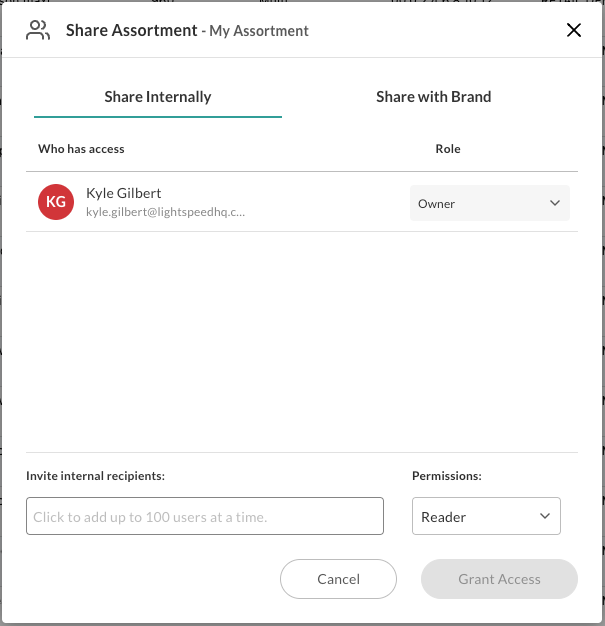
Task: Focus the invite internal recipients field
Action: (205, 516)
